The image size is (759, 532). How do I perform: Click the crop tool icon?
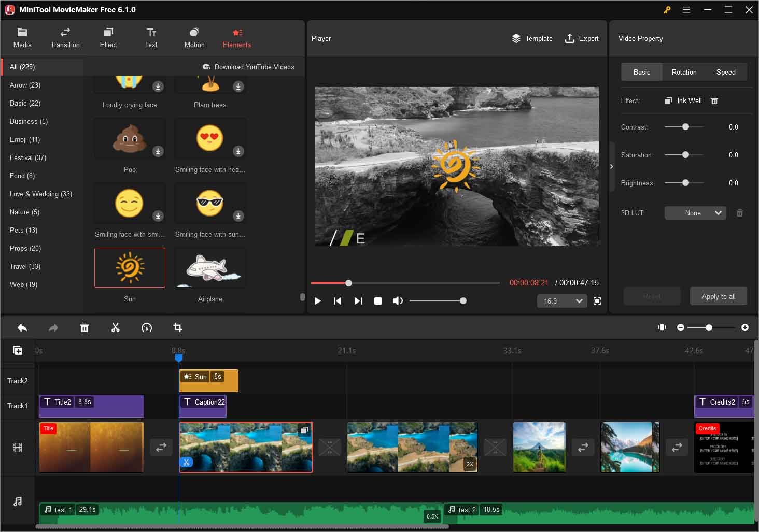point(178,327)
